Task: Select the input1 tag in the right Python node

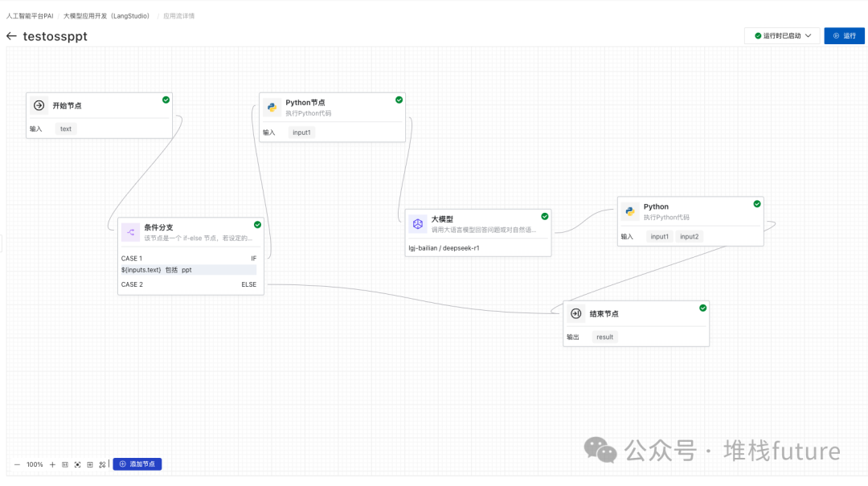Action: (659, 236)
